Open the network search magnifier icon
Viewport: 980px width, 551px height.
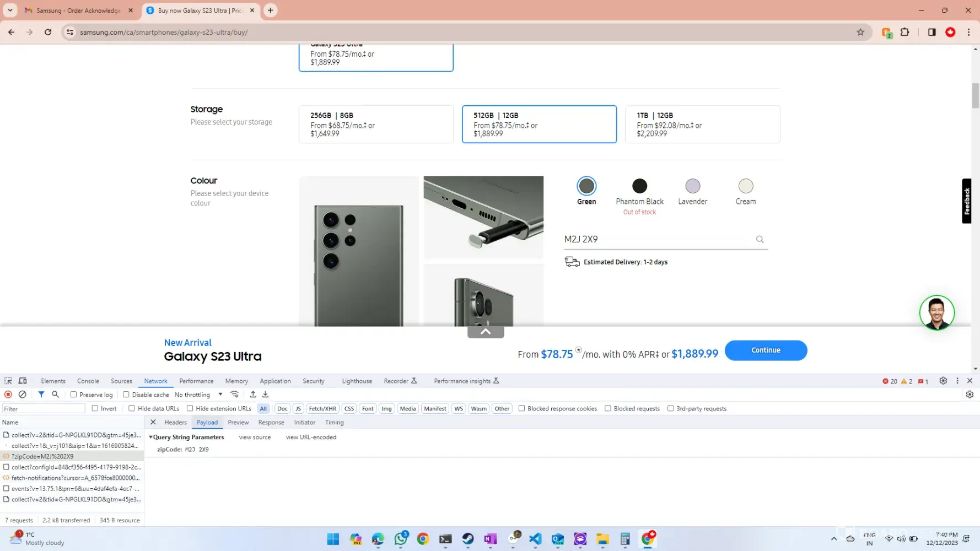56,395
